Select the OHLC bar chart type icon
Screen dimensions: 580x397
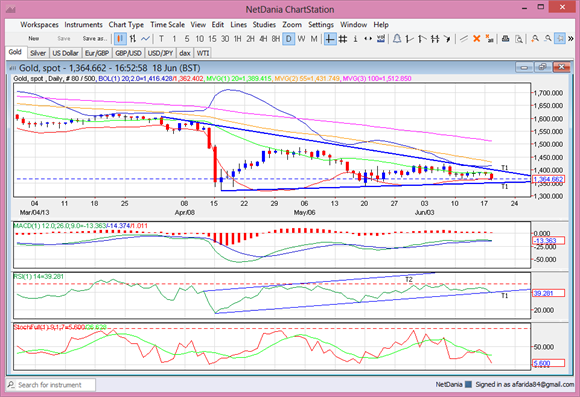(133, 38)
